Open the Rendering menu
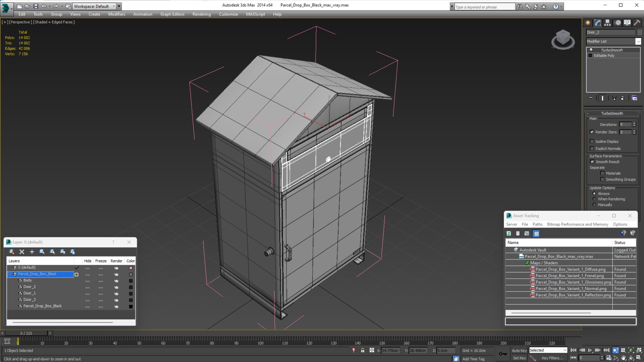 [201, 14]
